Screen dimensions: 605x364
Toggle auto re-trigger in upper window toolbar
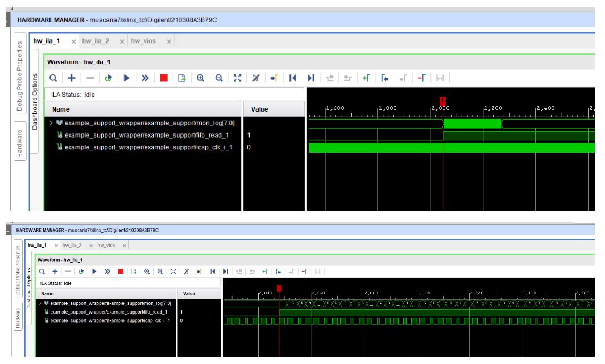(108, 78)
